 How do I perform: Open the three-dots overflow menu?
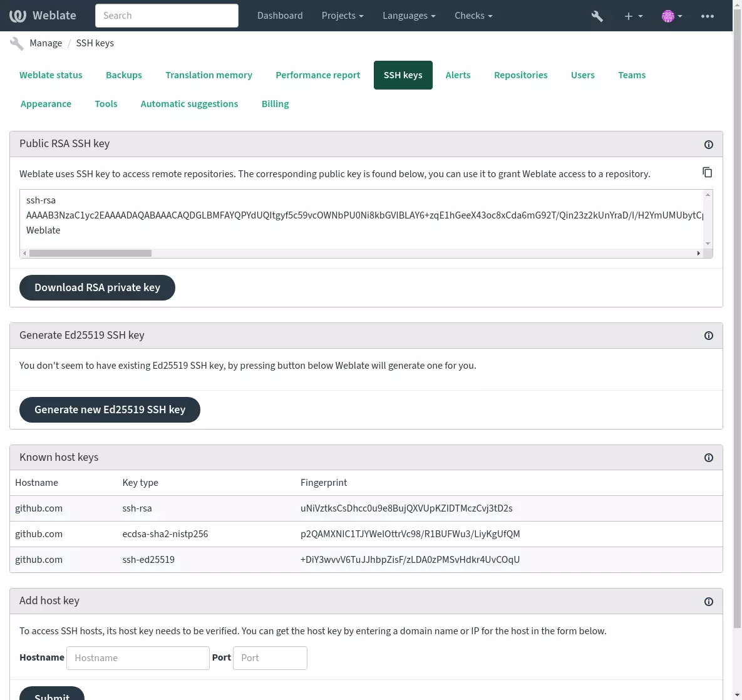[x=708, y=16]
